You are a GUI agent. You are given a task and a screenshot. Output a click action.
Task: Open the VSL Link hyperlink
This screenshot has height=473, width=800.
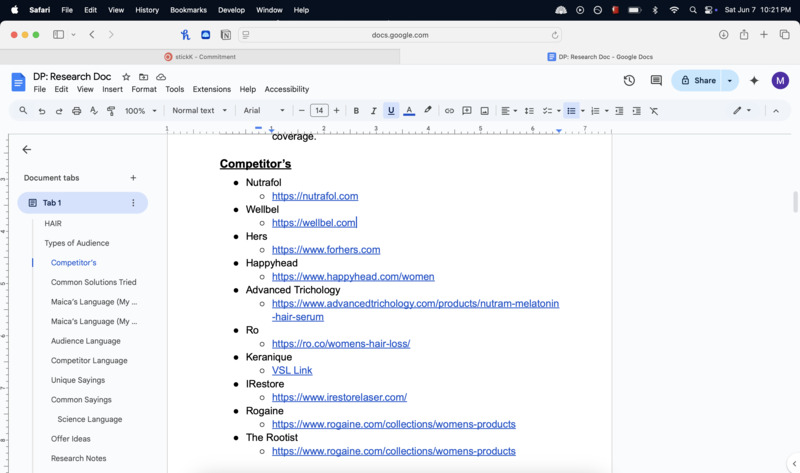coord(292,370)
